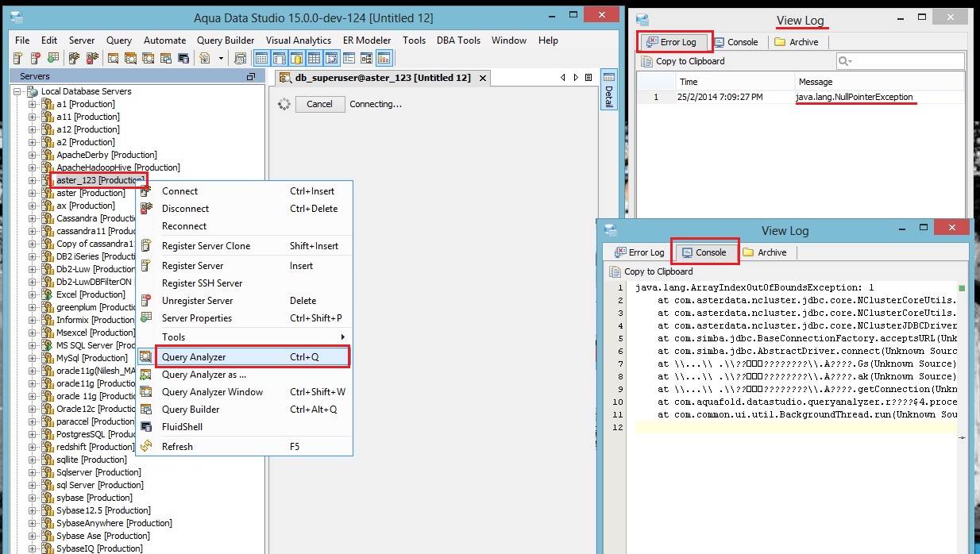Open the Detail side panel tab

(x=609, y=89)
